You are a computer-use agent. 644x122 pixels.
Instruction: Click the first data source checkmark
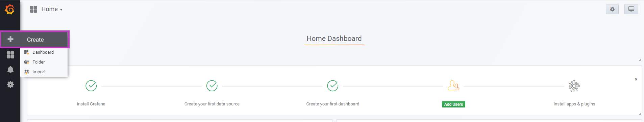point(212,86)
